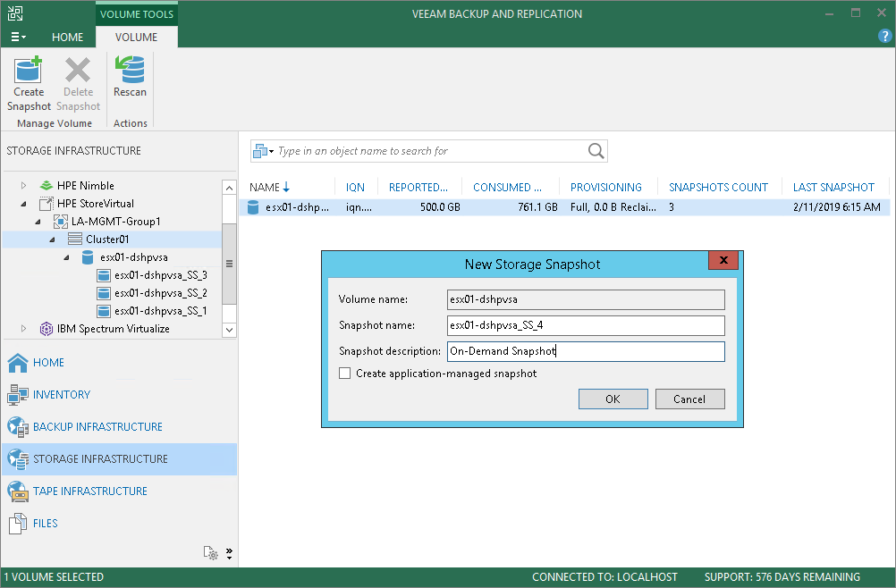Select the 500.0 GB reported cell
Viewport: 896px width, 588px height.
click(440, 207)
